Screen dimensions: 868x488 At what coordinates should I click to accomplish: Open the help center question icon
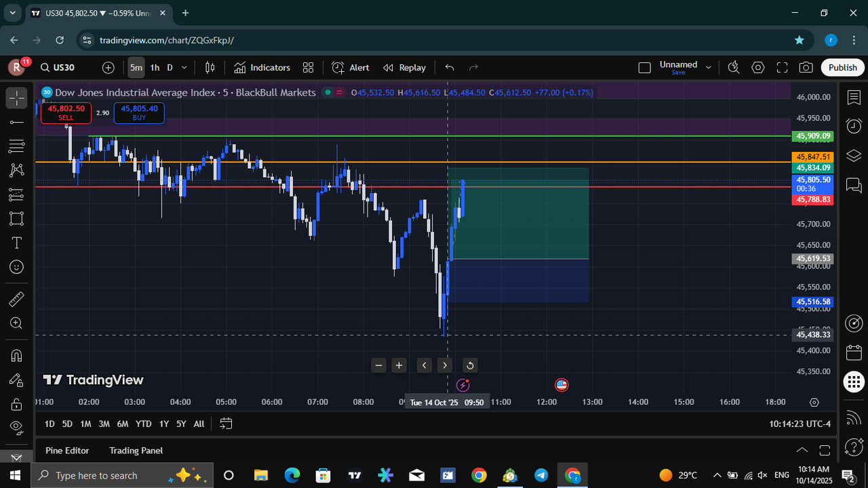854,447
